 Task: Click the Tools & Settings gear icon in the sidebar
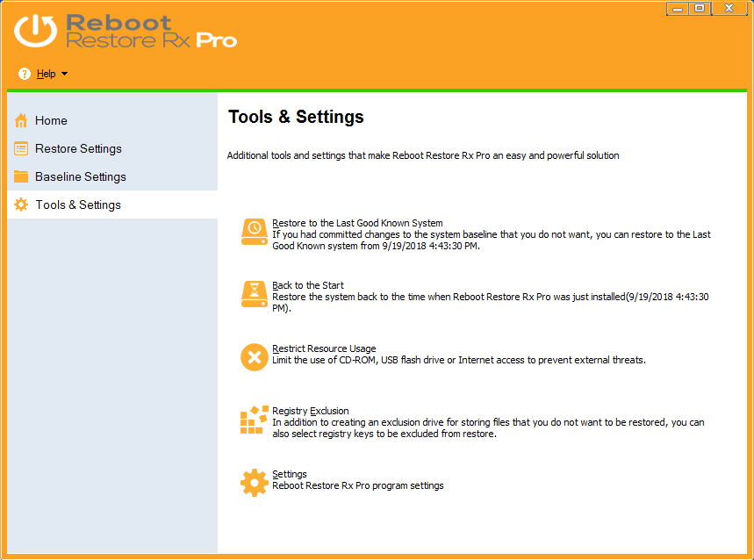21,205
